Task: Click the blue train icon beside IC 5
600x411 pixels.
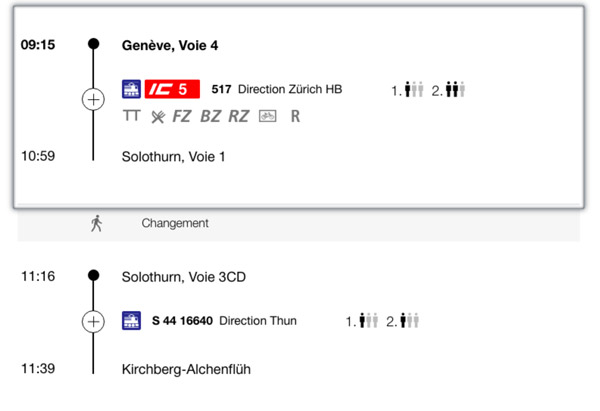Action: pyautogui.click(x=131, y=89)
